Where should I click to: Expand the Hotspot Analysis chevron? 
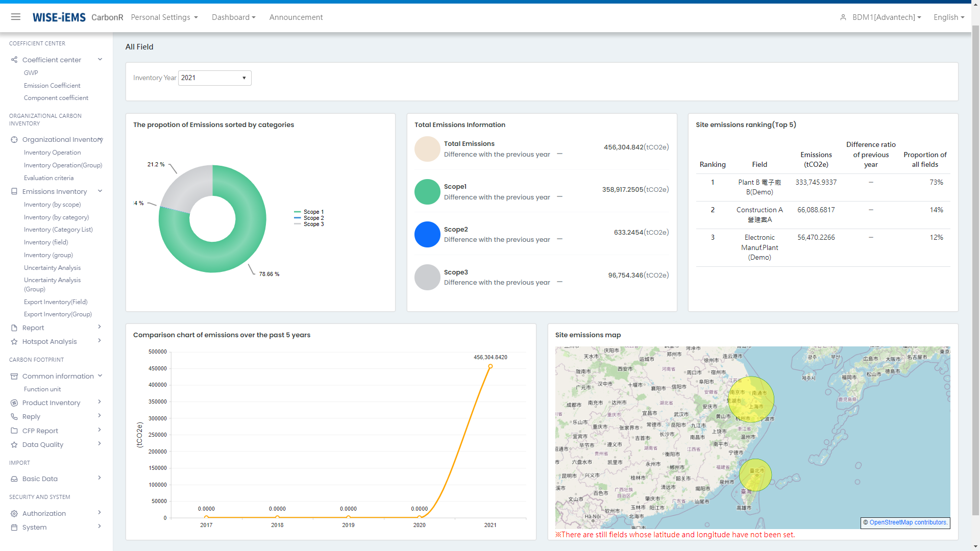(x=100, y=341)
